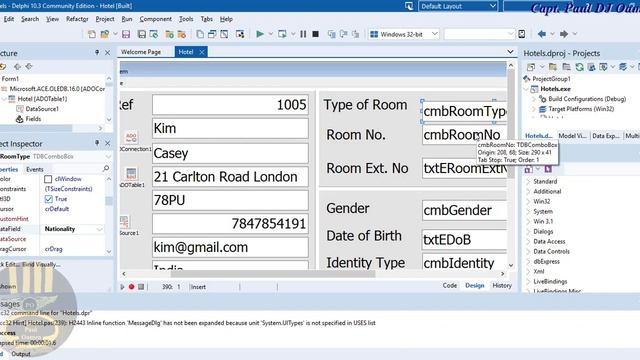Click the Desktop layout icon beside Default Layout
This screenshot has height=360, width=640.
(x=409, y=6)
